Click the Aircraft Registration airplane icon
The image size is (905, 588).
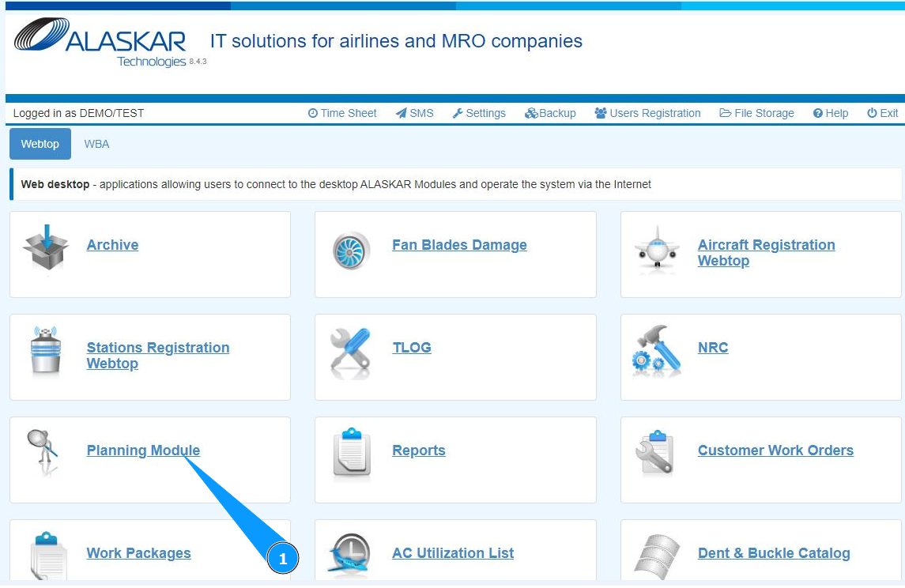657,249
